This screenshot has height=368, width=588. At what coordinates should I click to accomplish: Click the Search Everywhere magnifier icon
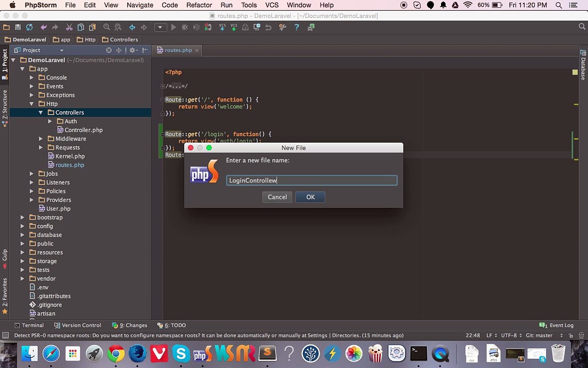pos(582,27)
